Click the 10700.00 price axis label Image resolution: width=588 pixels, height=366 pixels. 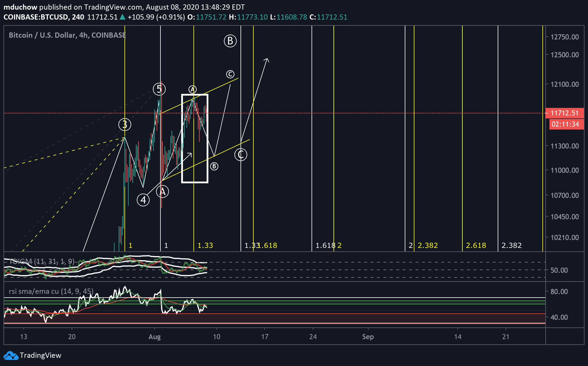tap(564, 195)
